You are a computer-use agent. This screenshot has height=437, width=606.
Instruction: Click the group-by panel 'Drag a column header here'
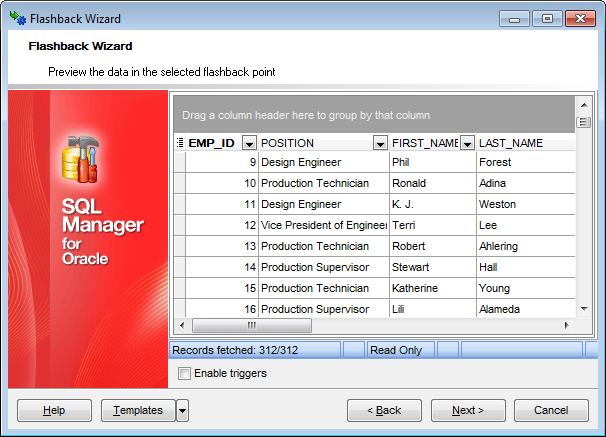click(374, 115)
